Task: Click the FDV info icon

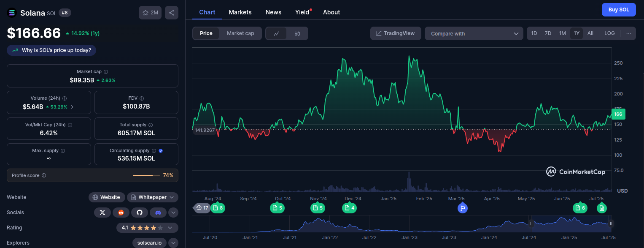Action: pos(142,98)
